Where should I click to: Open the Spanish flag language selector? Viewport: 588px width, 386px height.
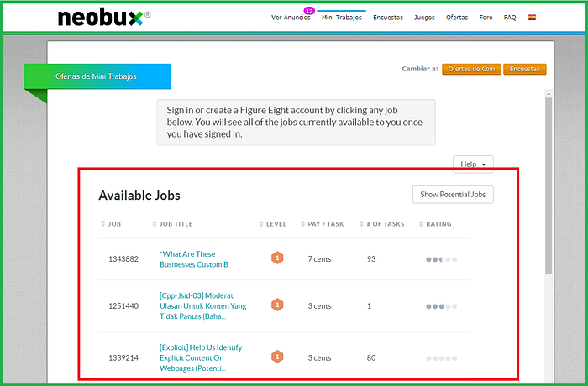[532, 18]
